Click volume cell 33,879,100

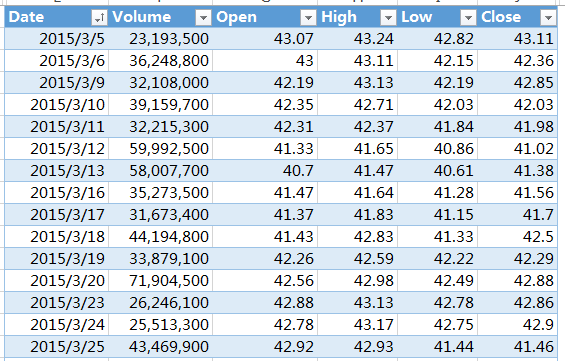pos(160,258)
